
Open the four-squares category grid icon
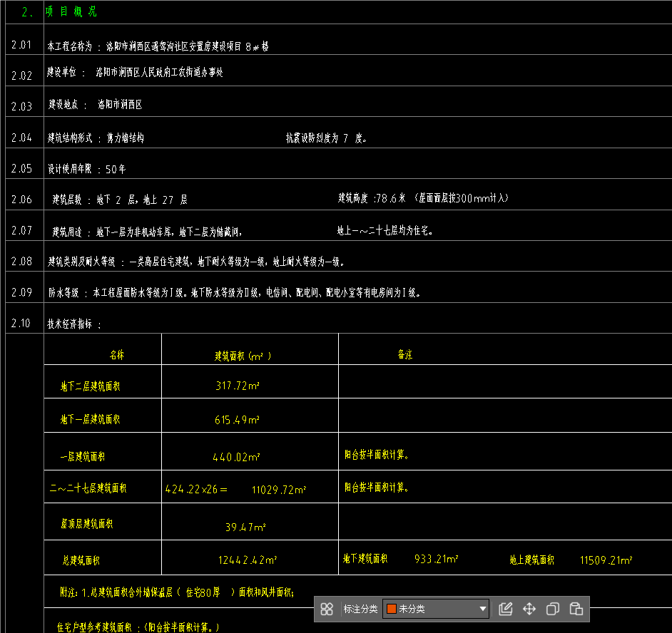click(327, 609)
